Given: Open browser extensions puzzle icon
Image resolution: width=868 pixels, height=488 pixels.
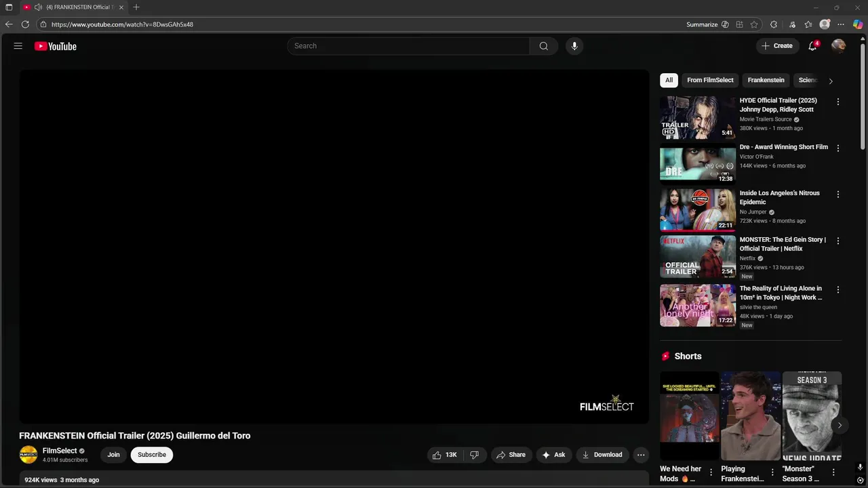Looking at the screenshot, I should coord(774,24).
